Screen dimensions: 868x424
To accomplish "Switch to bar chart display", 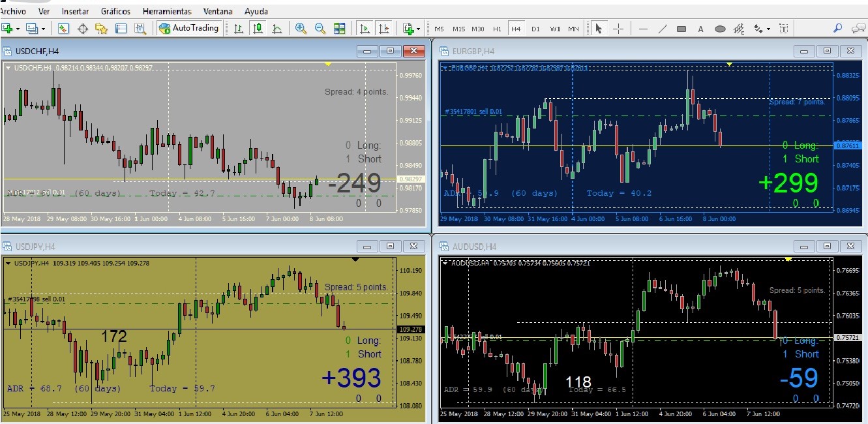I will [x=238, y=28].
